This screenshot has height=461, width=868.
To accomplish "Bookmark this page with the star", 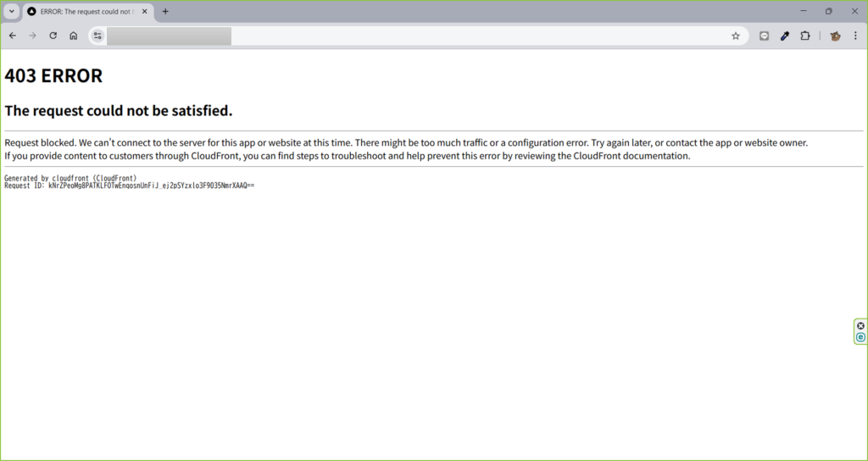I will tap(736, 36).
